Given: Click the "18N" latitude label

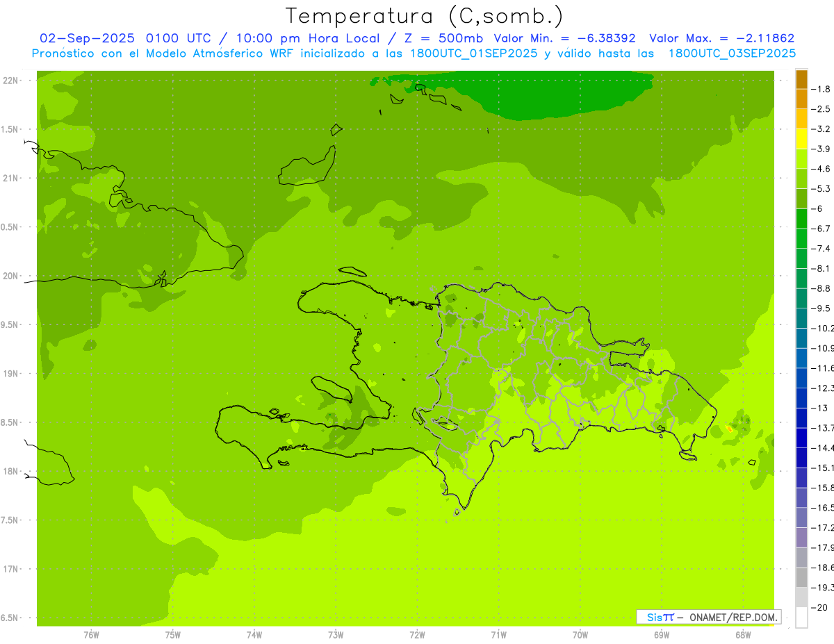Looking at the screenshot, I should (10, 472).
